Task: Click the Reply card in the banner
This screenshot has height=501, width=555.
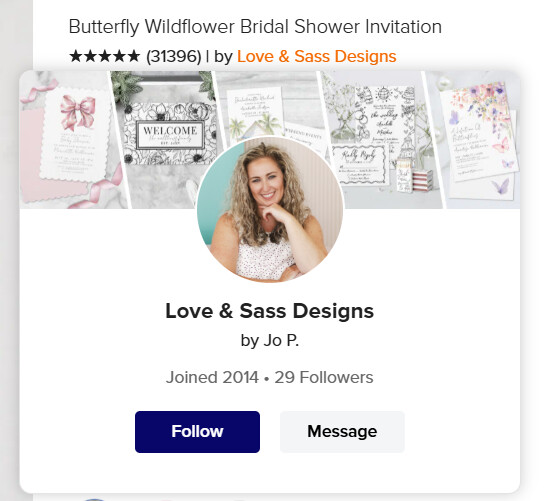Action: click(360, 165)
